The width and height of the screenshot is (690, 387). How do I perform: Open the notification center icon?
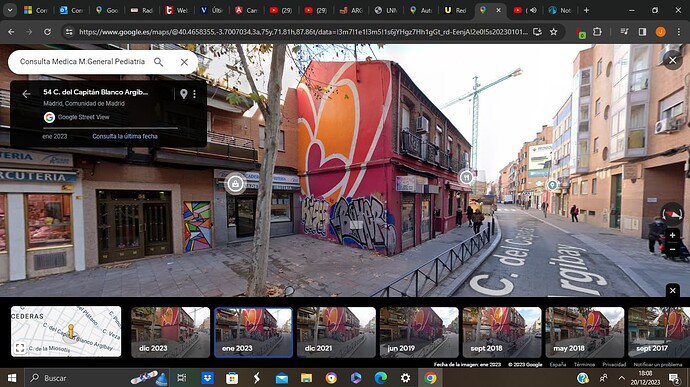point(674,378)
